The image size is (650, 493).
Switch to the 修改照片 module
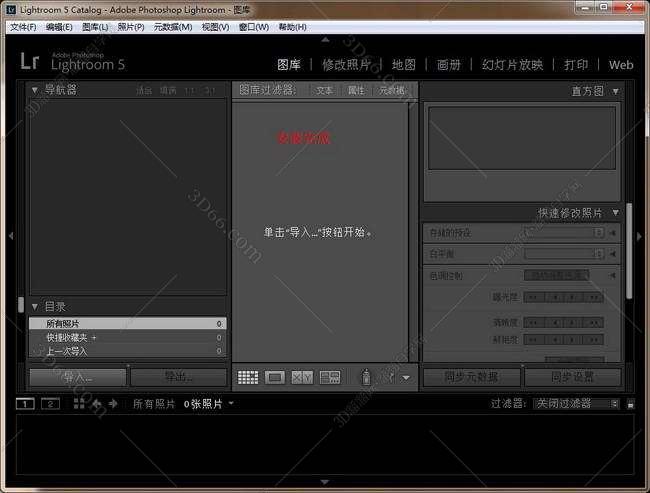346,65
